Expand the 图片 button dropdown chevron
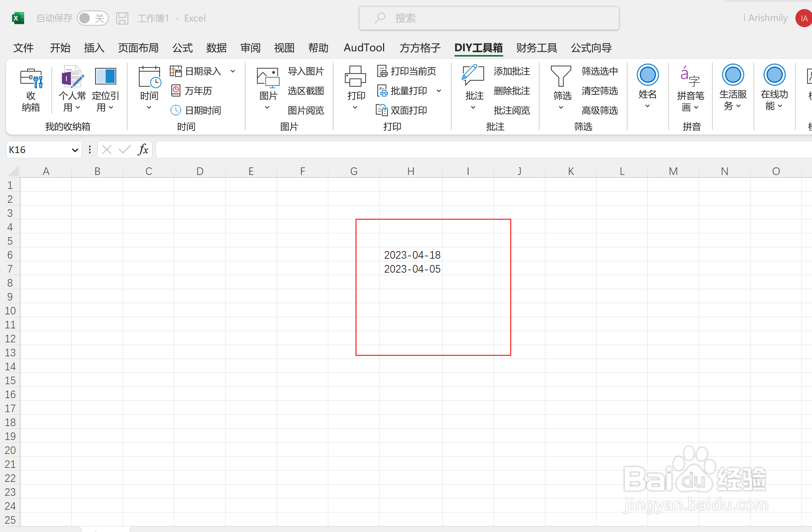 tap(267, 107)
